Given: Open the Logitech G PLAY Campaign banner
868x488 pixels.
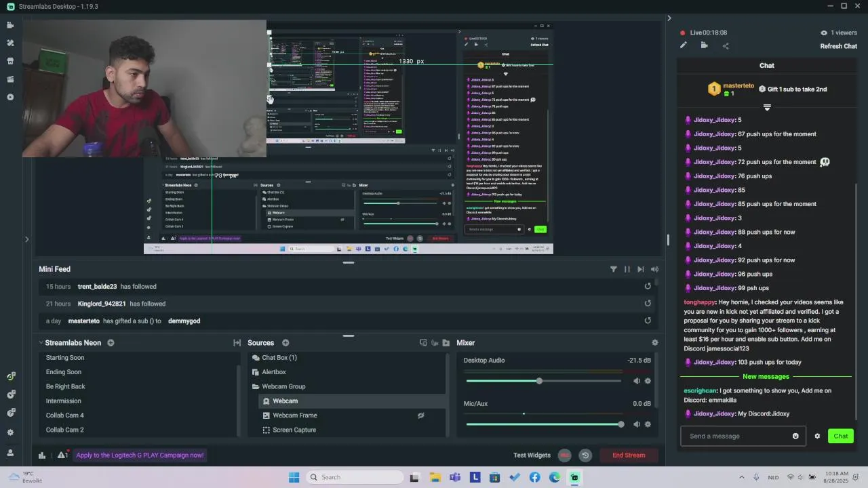Looking at the screenshot, I should pyautogui.click(x=140, y=455).
